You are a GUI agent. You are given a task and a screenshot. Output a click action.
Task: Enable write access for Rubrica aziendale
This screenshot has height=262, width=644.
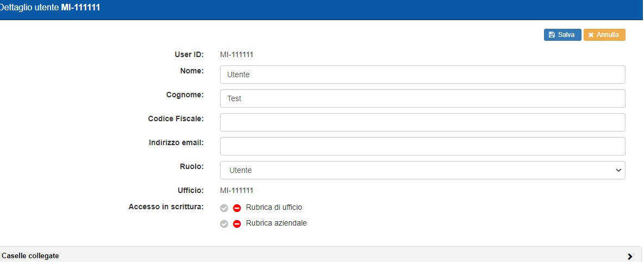pos(224,223)
